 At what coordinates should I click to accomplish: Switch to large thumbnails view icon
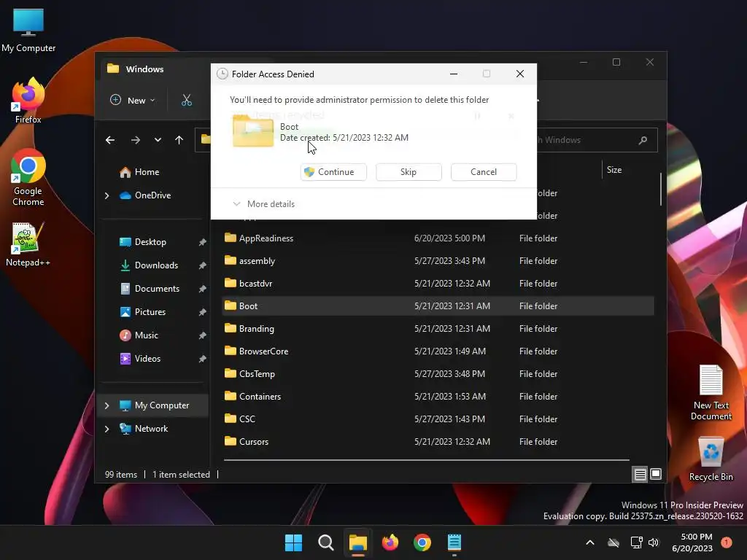click(x=656, y=474)
